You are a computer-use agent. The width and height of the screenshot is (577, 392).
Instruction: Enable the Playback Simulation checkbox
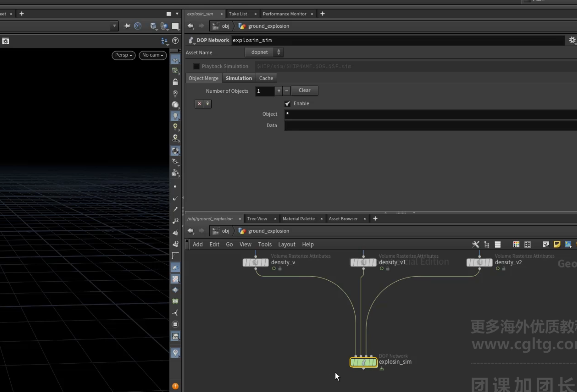(x=196, y=66)
